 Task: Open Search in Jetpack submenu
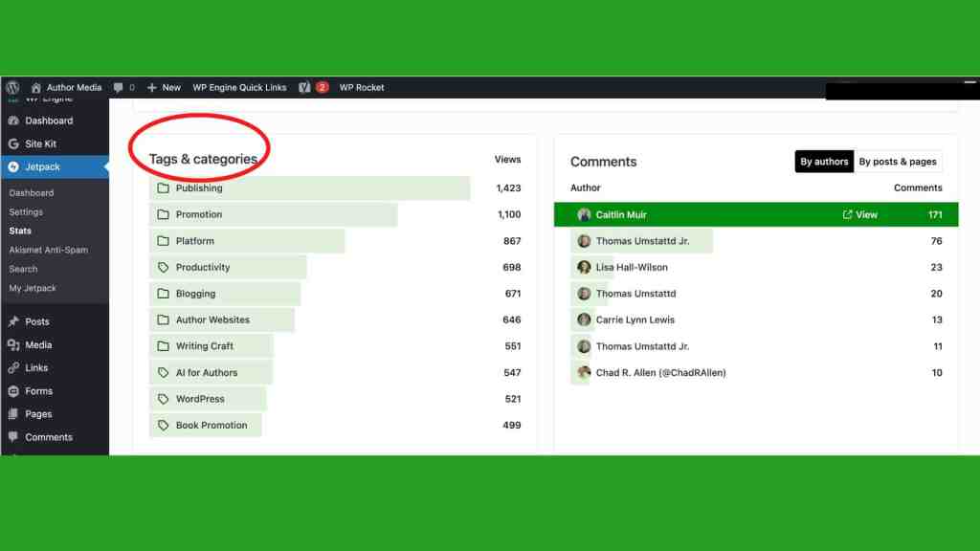click(x=23, y=269)
